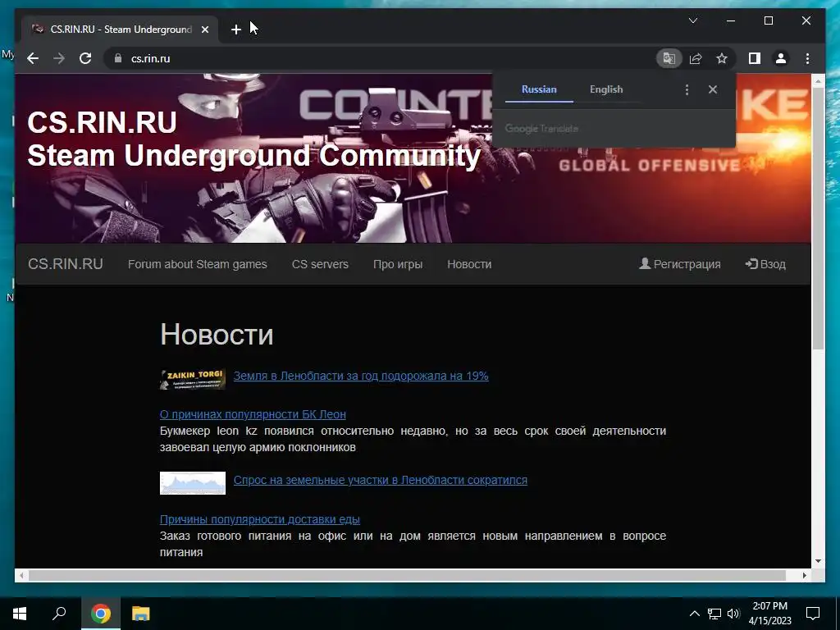The height and width of the screenshot is (630, 840).
Task: Open article О причинах популярности БК Леон
Action: 253,414
